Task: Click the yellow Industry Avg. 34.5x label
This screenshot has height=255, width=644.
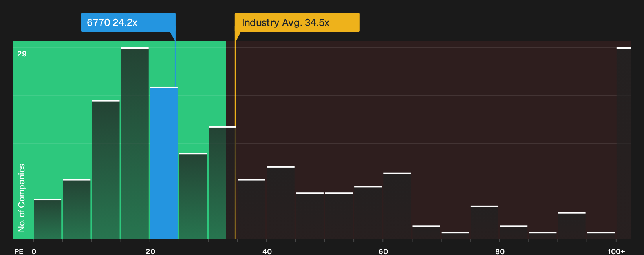Action: 297,22
